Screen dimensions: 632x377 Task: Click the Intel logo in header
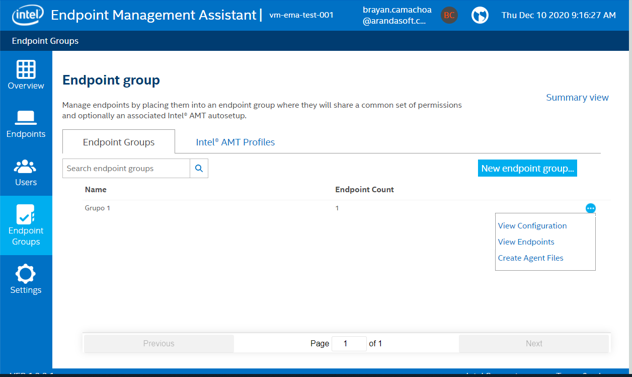point(27,15)
